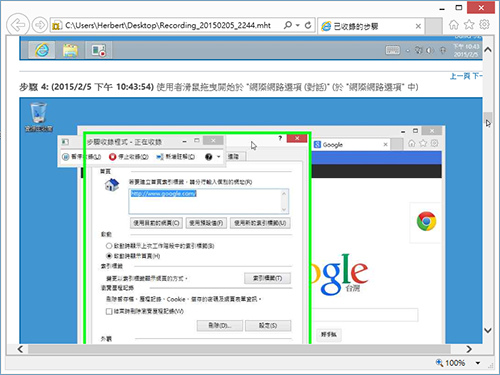
Task: Click the home icon in the captured browser toolbar
Action: click(412, 144)
